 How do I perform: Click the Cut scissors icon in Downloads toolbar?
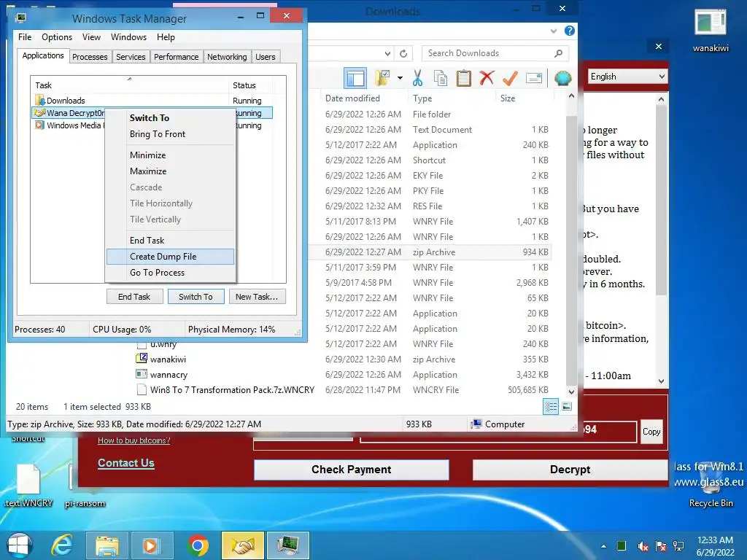coord(418,78)
